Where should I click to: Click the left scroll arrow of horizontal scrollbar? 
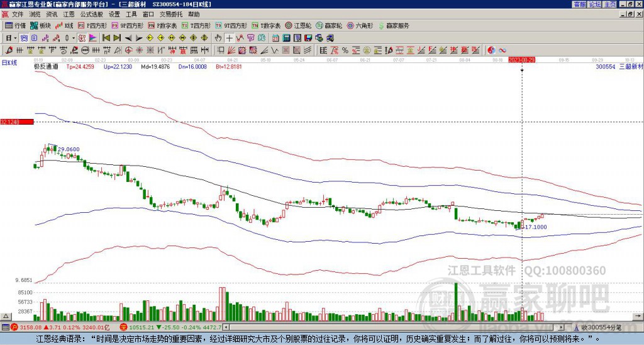coord(226,327)
